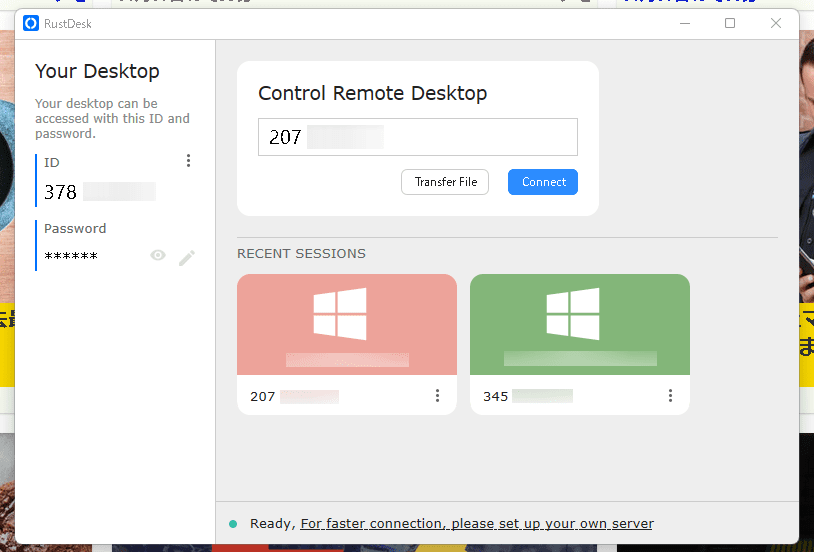This screenshot has height=552, width=814.
Task: Click the Windows logo on red session card
Action: pos(340,313)
